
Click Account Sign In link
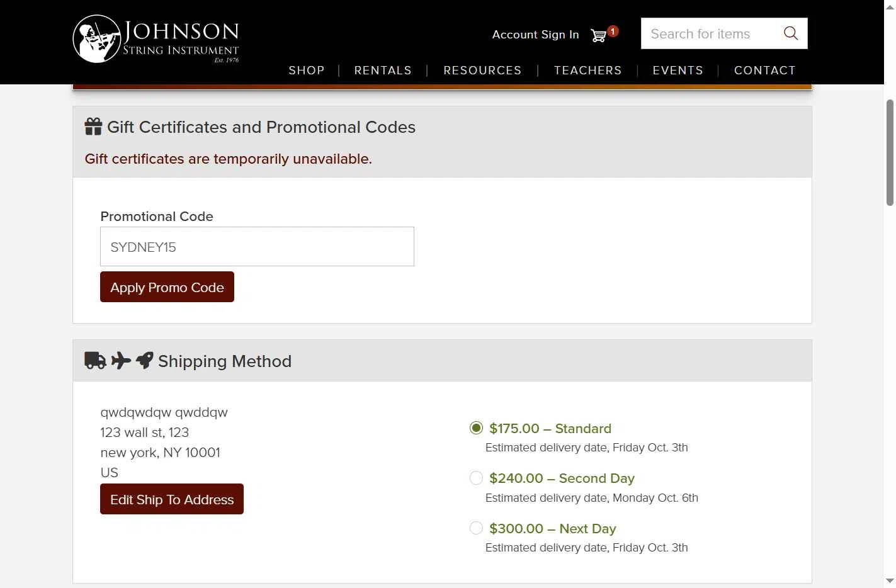click(535, 35)
